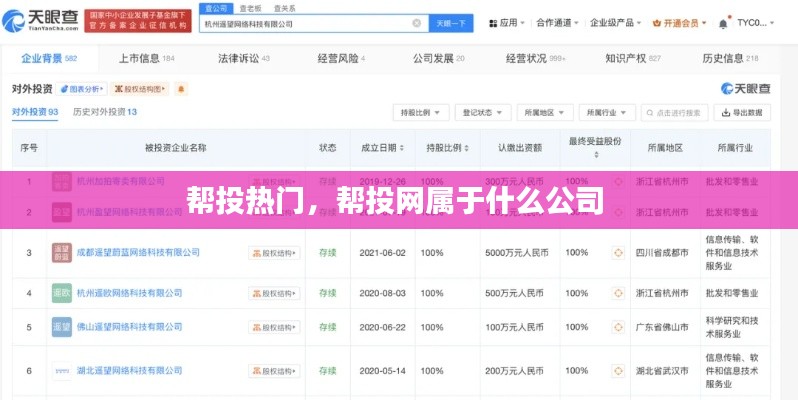Switch to the 法律诉讼 tab

[x=238, y=59]
